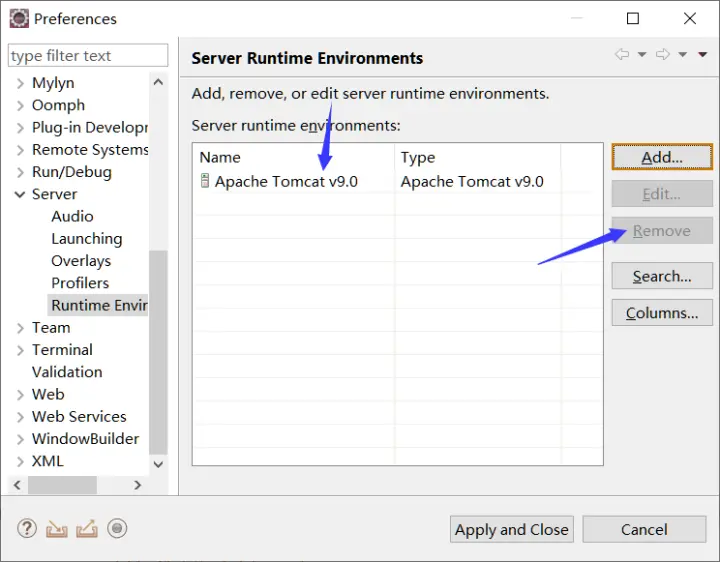Screen dimensions: 720x562
Task: Select the Validation preference page
Action: [x=67, y=372]
